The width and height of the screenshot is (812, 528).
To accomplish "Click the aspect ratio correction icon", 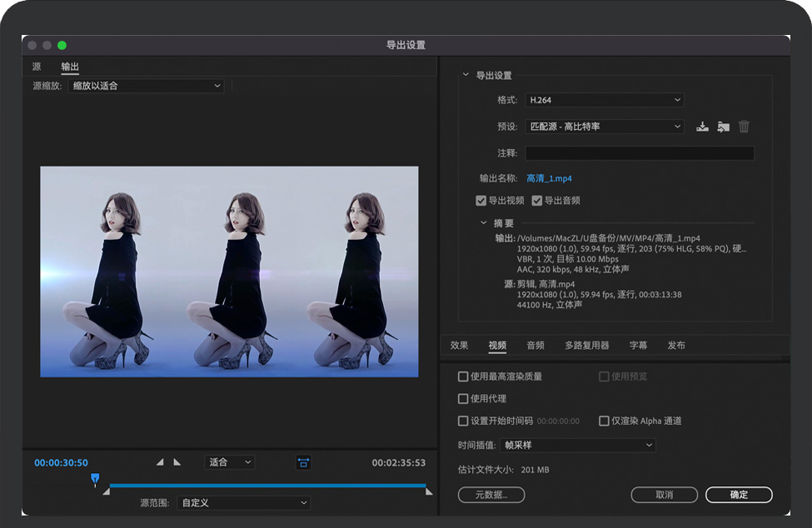I will (x=303, y=462).
